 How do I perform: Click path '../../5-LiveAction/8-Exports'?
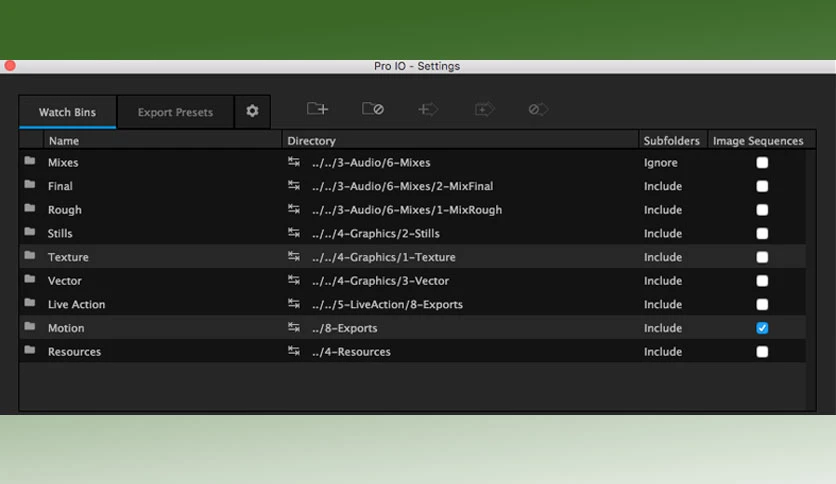388,304
